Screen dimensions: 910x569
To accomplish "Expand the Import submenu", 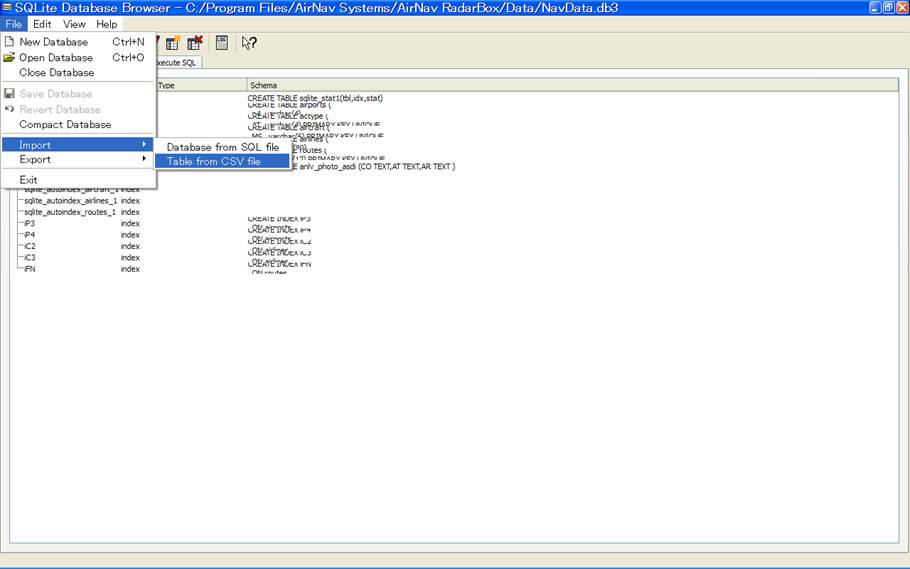I will (x=78, y=145).
